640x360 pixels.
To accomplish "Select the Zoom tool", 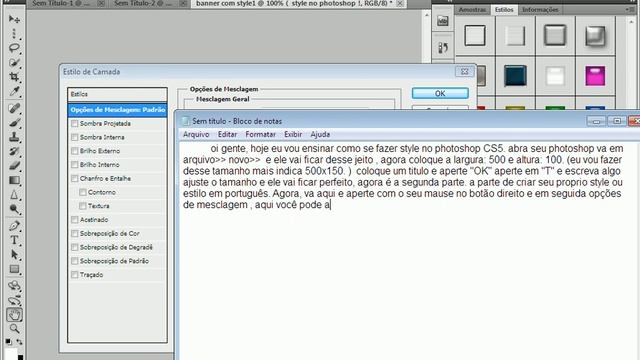I will pos(14,329).
